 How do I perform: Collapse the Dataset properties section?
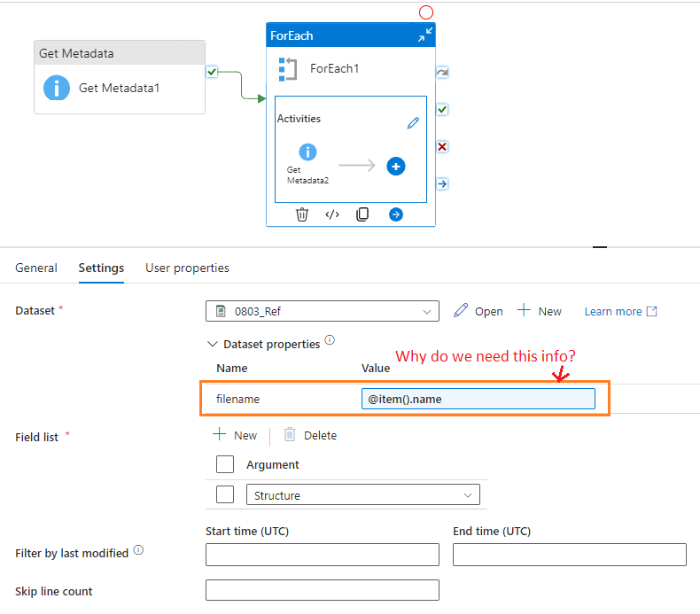pyautogui.click(x=212, y=345)
